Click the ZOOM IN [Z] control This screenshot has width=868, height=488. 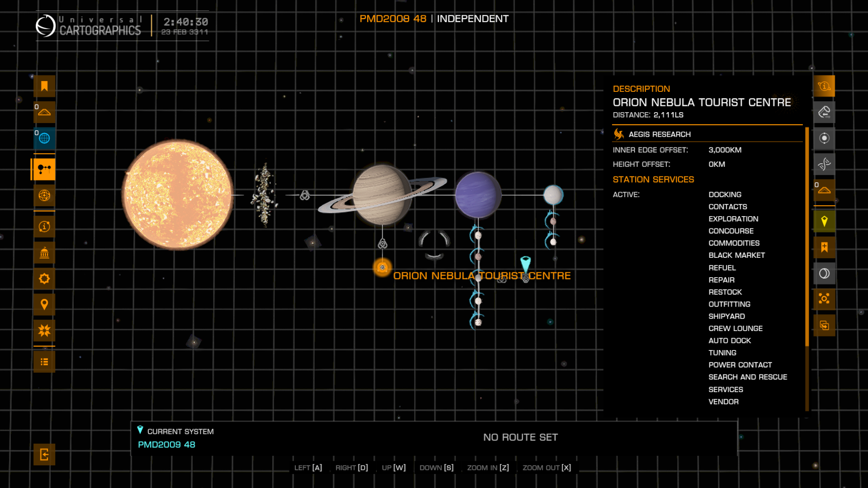[x=488, y=468]
